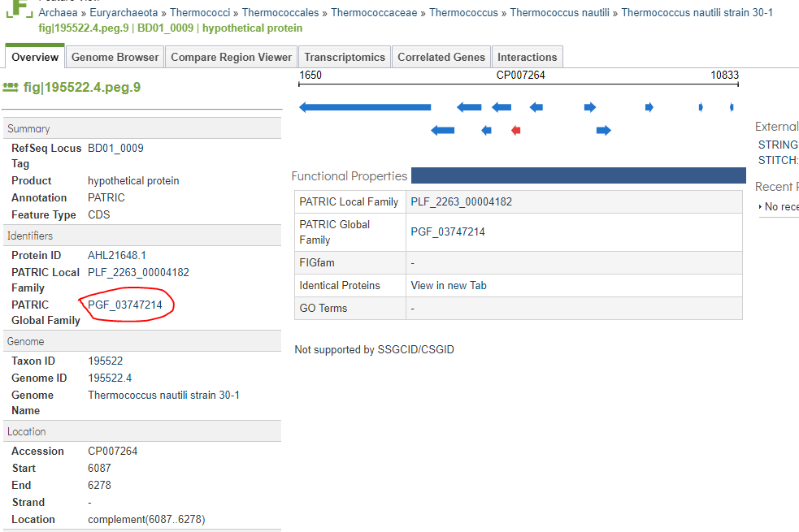The height and width of the screenshot is (532, 799).
Task: Open Genome ID 195522.4 link
Action: pyautogui.click(x=110, y=378)
